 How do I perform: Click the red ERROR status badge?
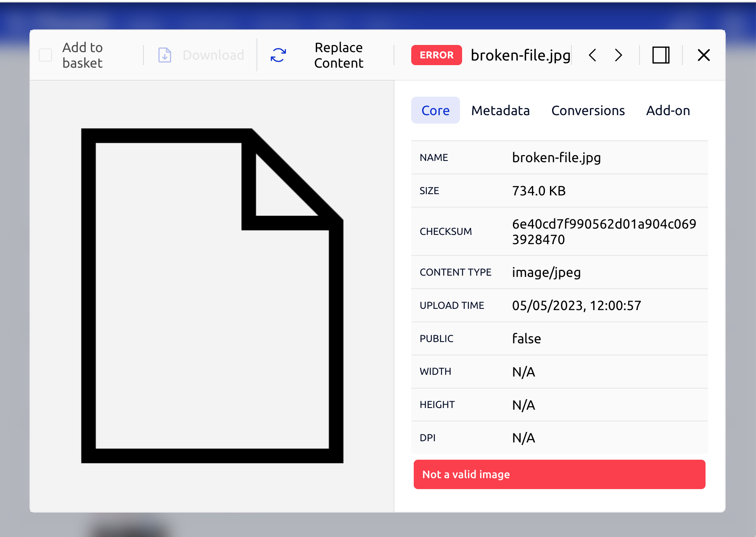point(436,55)
